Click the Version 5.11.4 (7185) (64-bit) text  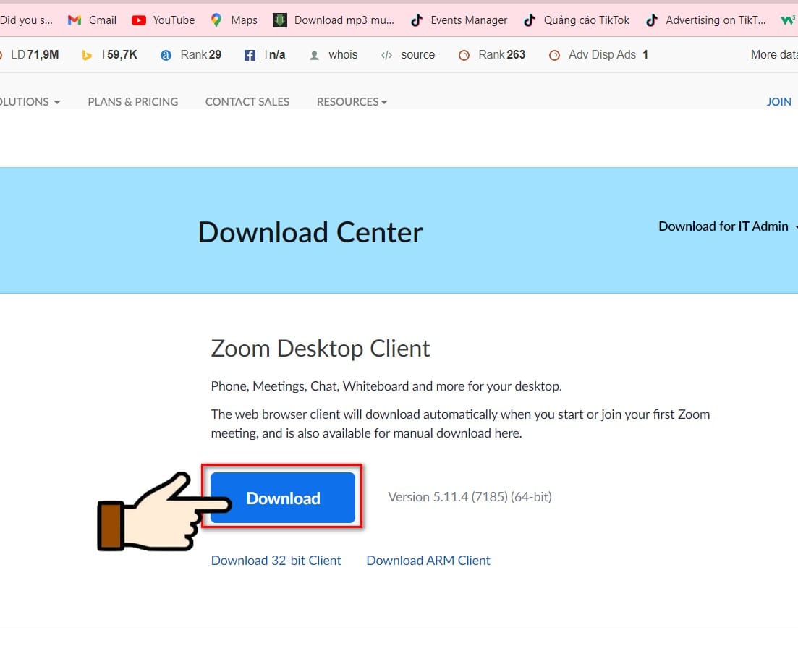coord(470,496)
